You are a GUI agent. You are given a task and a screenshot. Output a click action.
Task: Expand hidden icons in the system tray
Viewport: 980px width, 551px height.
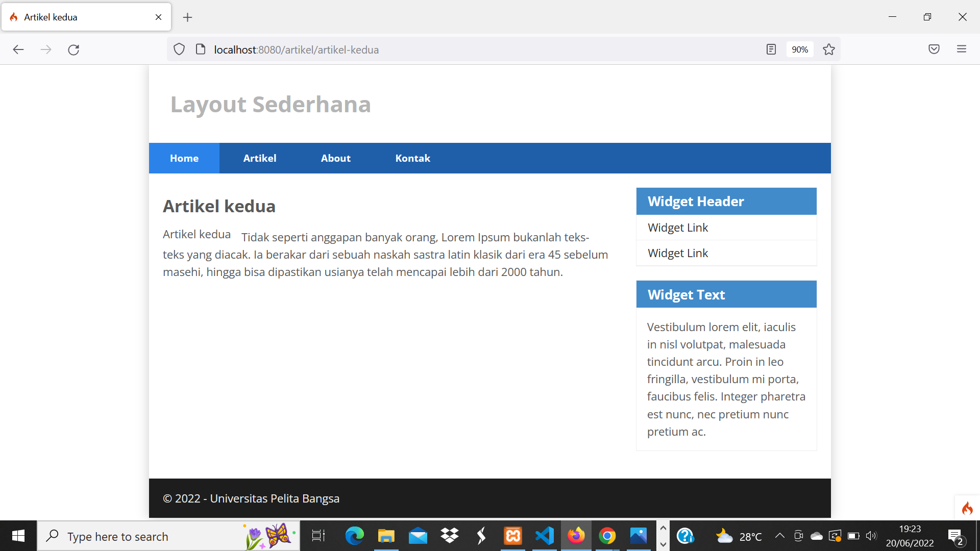(779, 536)
